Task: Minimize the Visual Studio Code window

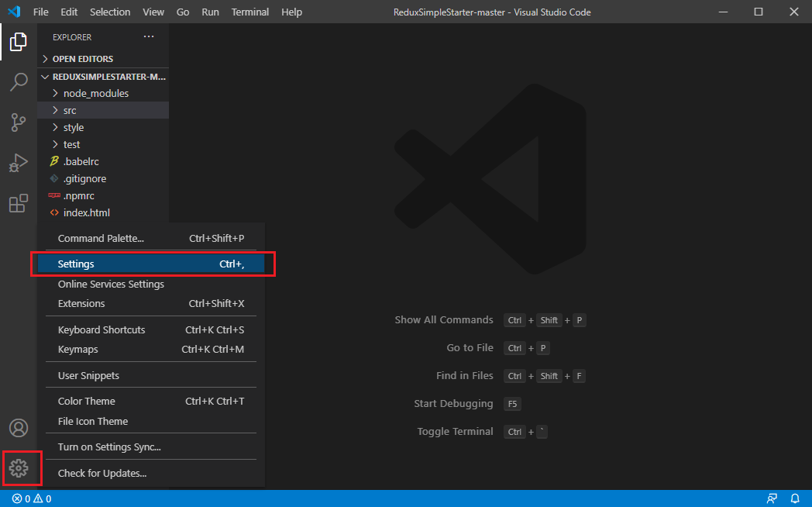Action: click(x=724, y=12)
